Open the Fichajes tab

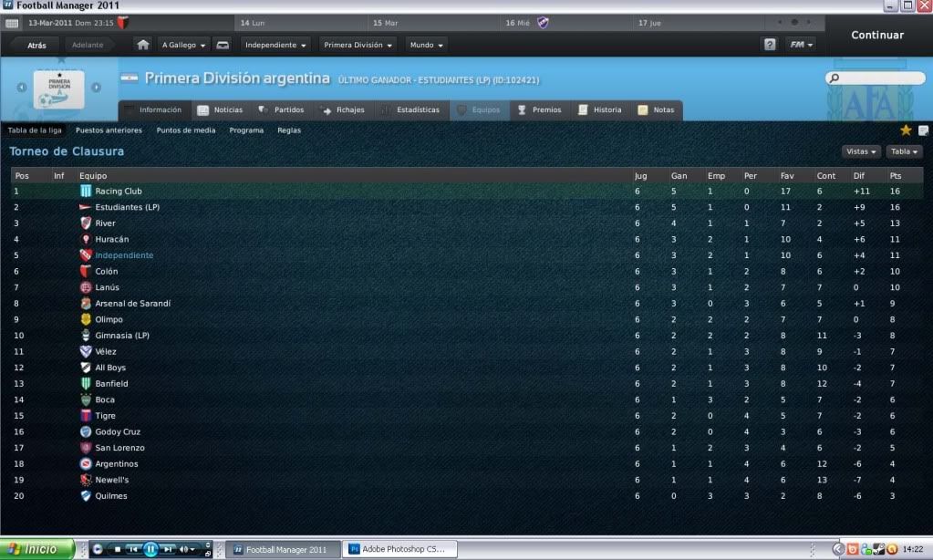[343, 110]
